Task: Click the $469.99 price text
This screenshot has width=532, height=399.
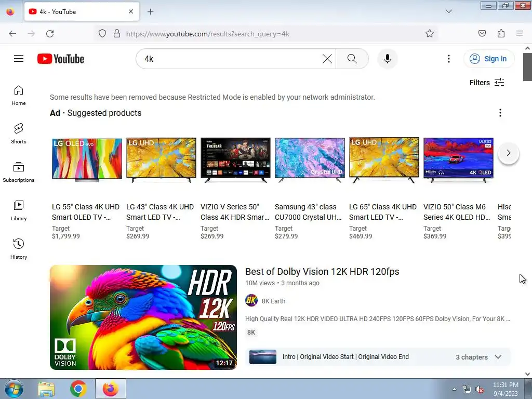Action: pos(361,236)
